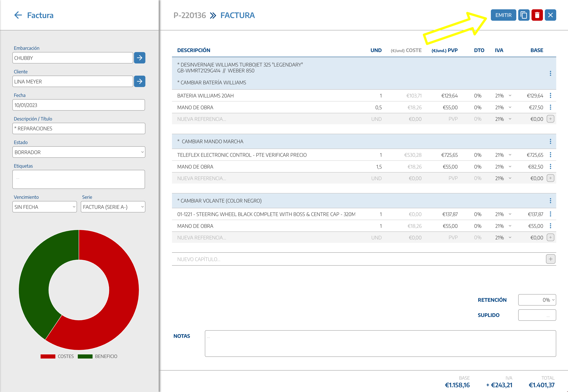Expand IVA 21% dropdown for STEERING WHEEL row
The height and width of the screenshot is (392, 568).
pyautogui.click(x=510, y=214)
